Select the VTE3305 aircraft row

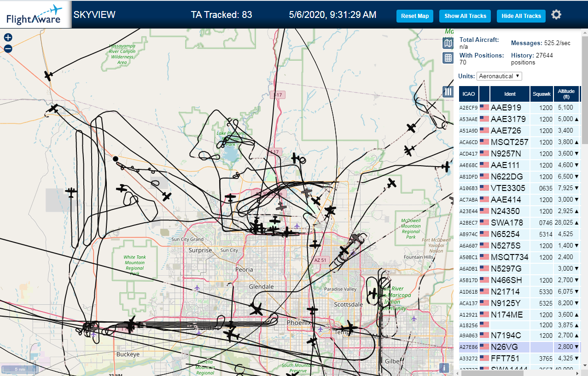click(519, 188)
